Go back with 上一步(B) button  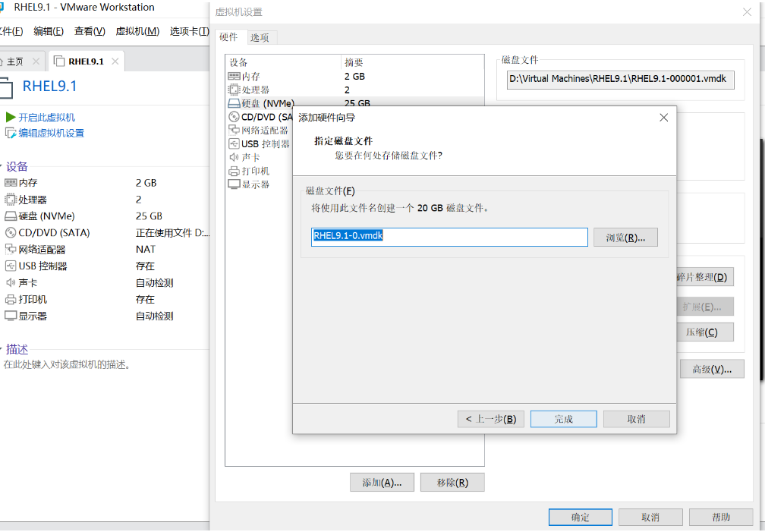490,419
